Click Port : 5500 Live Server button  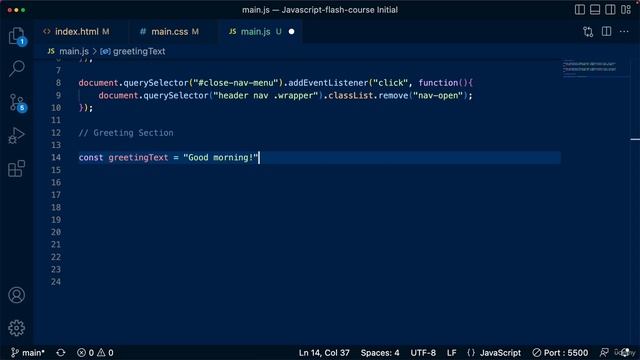[x=560, y=353]
